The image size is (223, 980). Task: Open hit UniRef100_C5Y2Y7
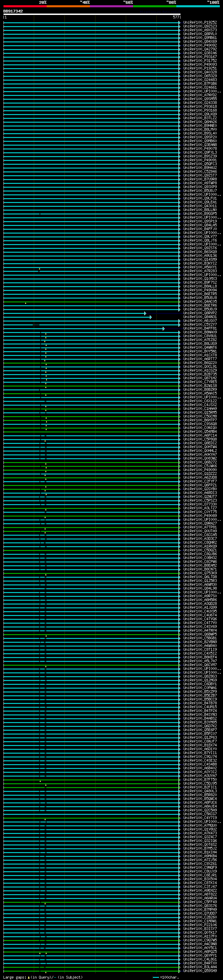(x=200, y=324)
